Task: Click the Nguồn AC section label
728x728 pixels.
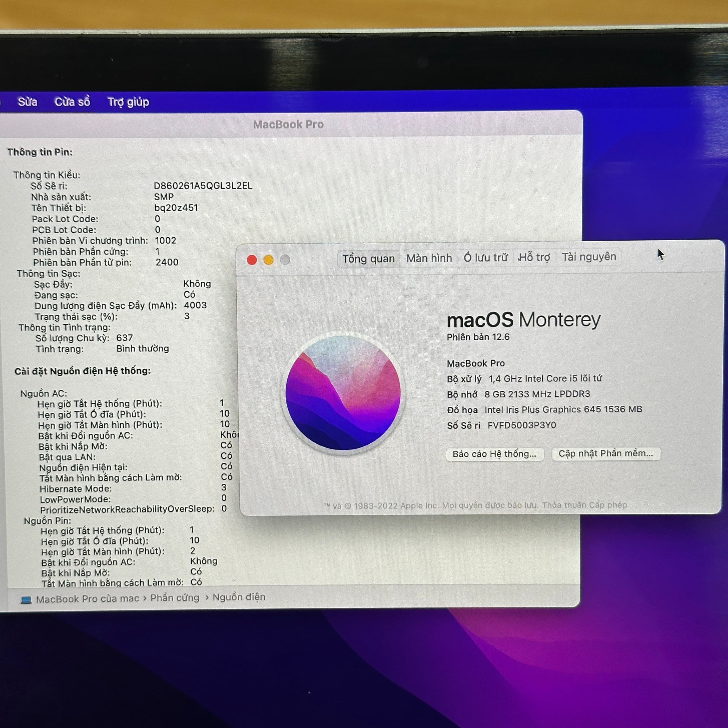Action: tap(44, 393)
